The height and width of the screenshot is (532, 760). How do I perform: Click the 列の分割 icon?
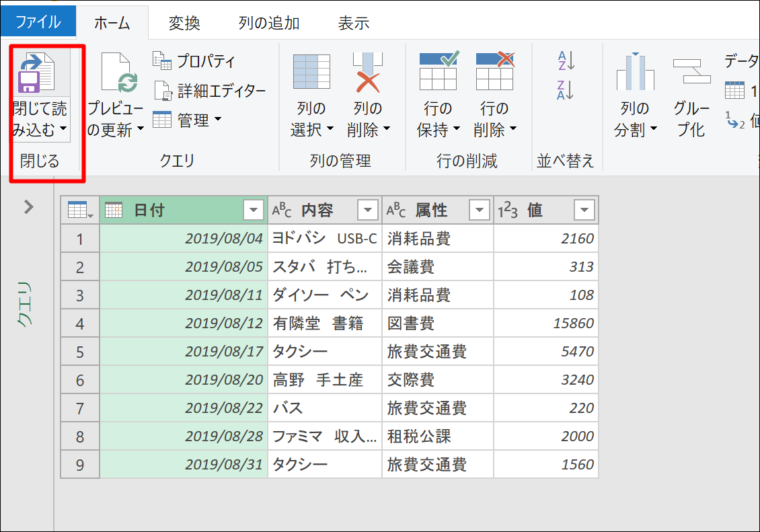click(x=635, y=72)
